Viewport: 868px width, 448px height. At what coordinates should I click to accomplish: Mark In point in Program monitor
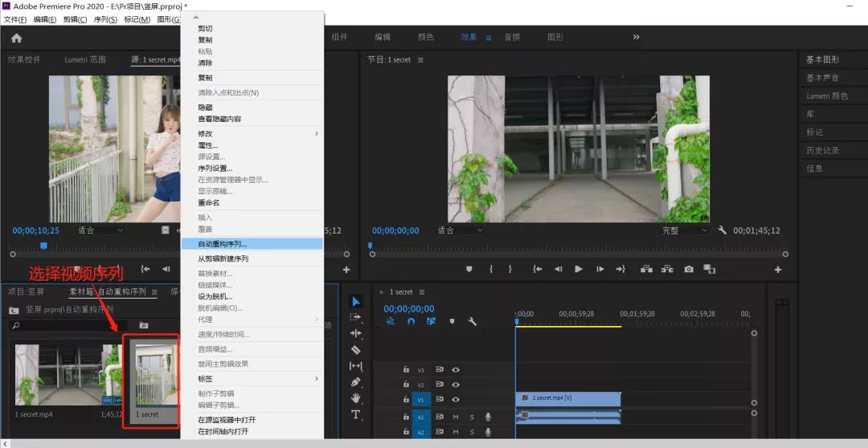point(490,269)
